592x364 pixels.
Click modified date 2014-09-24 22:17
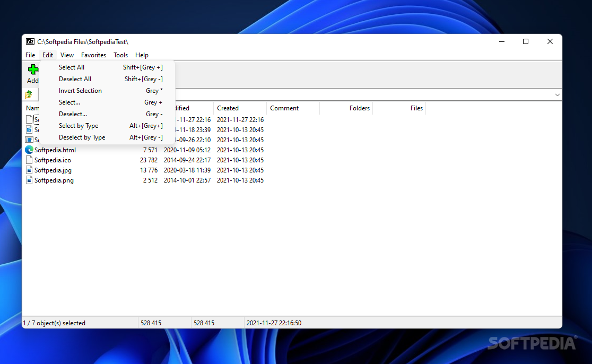point(187,160)
